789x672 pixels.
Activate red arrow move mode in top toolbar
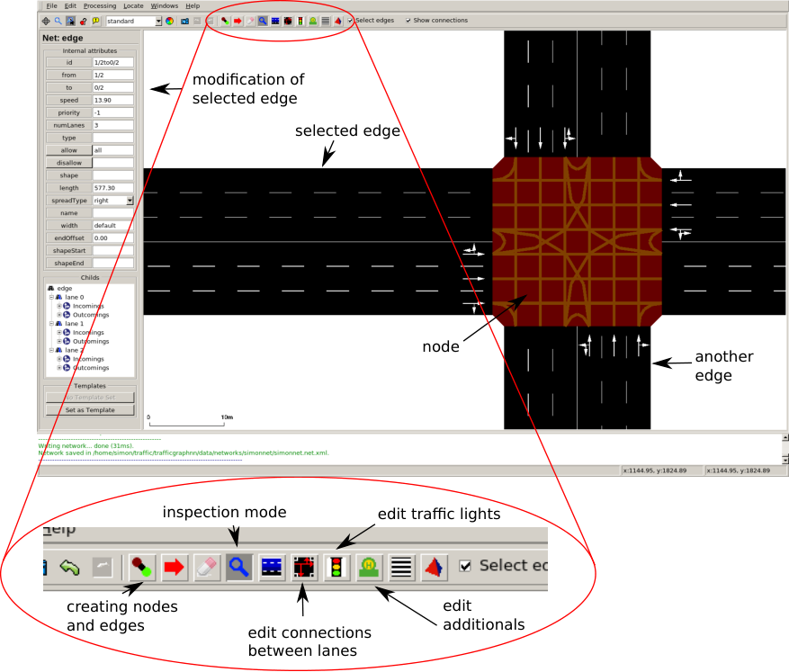coord(238,21)
